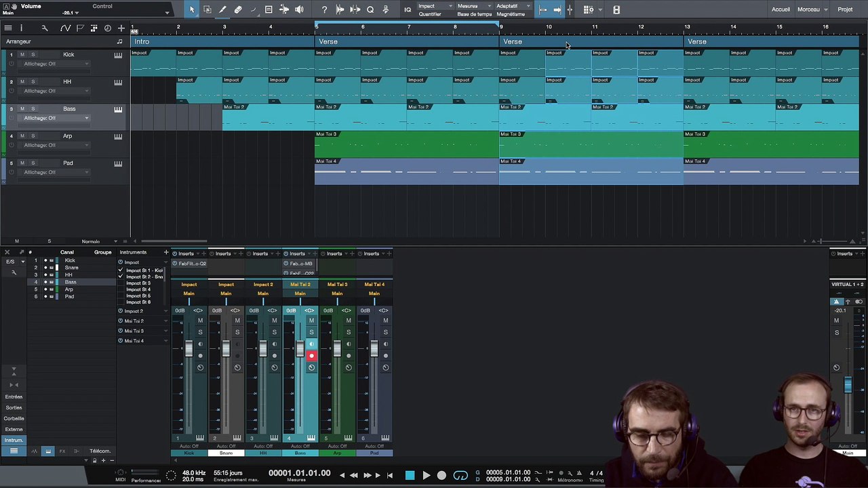Toggle Impact St 1 - Kick checkbox
The image size is (868, 488).
[121, 270]
